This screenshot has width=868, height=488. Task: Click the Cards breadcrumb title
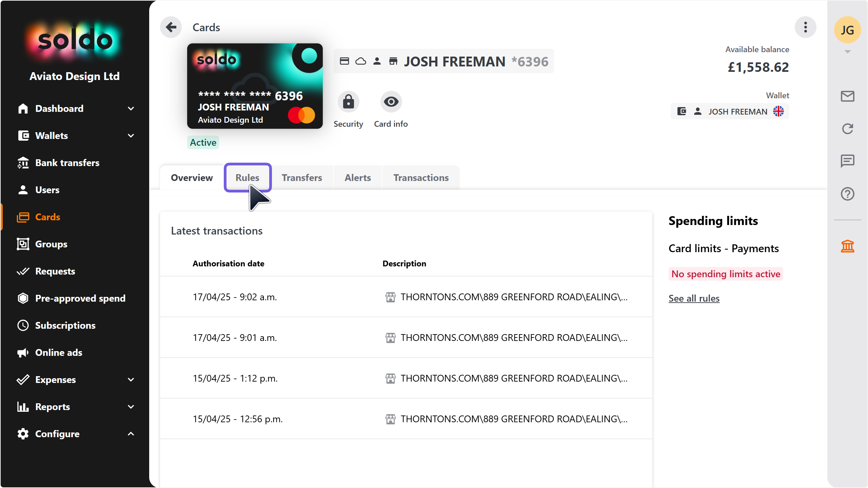point(206,27)
